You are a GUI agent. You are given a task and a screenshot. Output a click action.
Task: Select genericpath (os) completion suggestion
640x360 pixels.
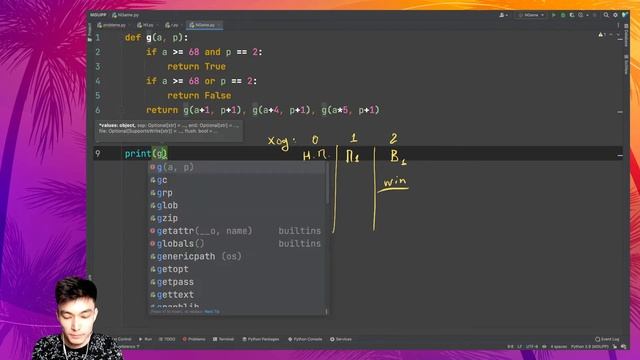tap(237, 256)
